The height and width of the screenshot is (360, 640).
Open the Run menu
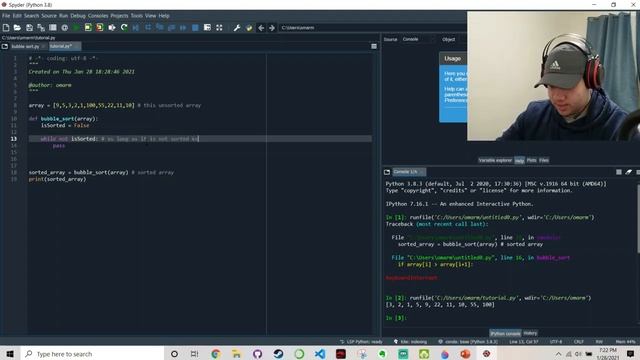(x=63, y=16)
